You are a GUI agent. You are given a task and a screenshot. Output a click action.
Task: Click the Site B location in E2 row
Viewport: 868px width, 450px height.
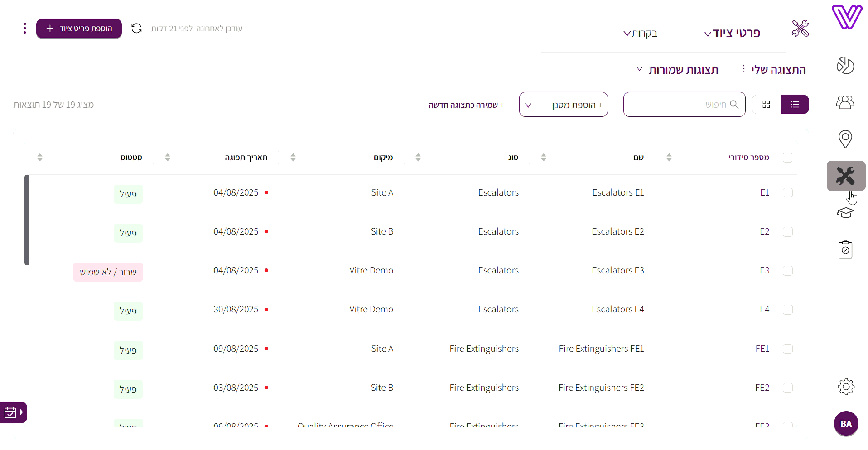(382, 231)
